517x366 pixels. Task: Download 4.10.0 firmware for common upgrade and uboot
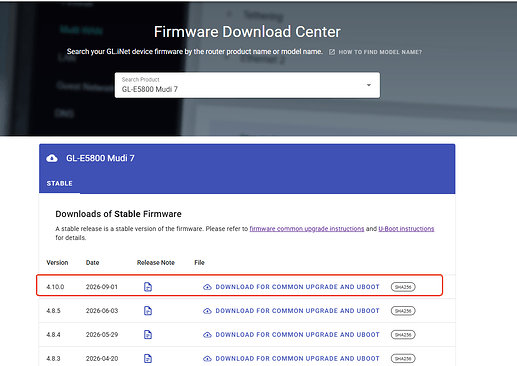[x=297, y=287]
